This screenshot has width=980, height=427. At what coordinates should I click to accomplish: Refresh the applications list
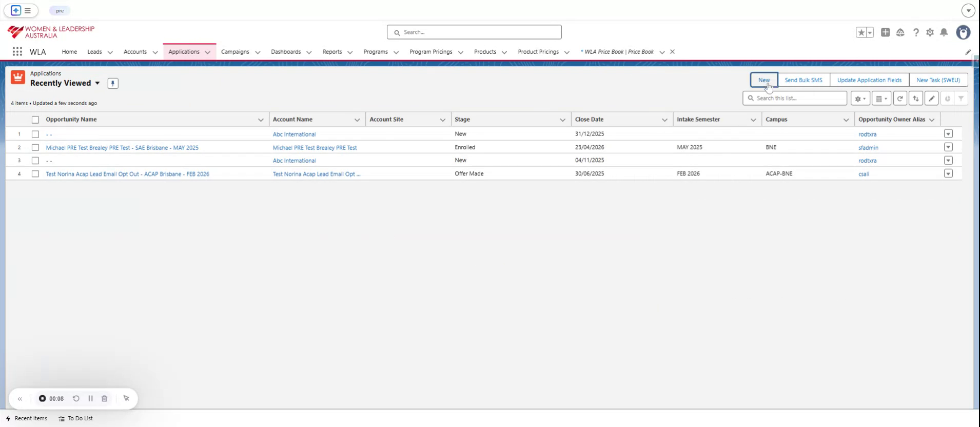(x=900, y=99)
